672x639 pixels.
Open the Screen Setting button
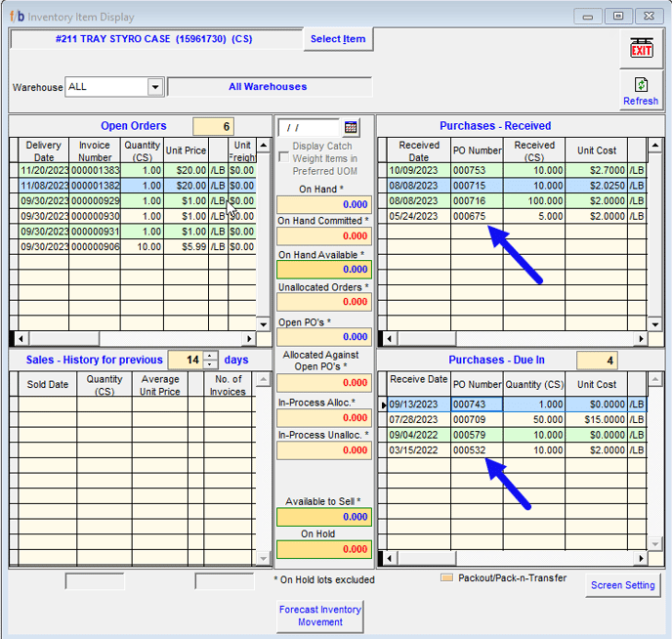click(x=623, y=585)
